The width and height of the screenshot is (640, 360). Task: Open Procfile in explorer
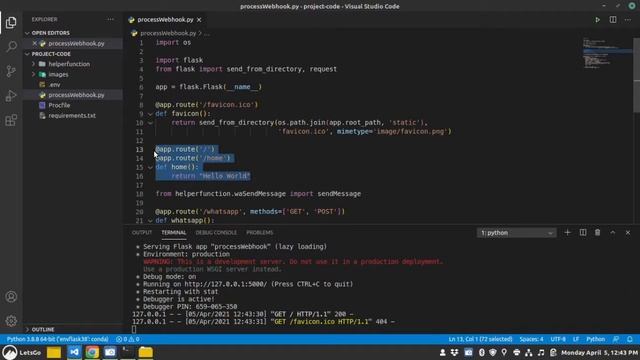coord(59,105)
